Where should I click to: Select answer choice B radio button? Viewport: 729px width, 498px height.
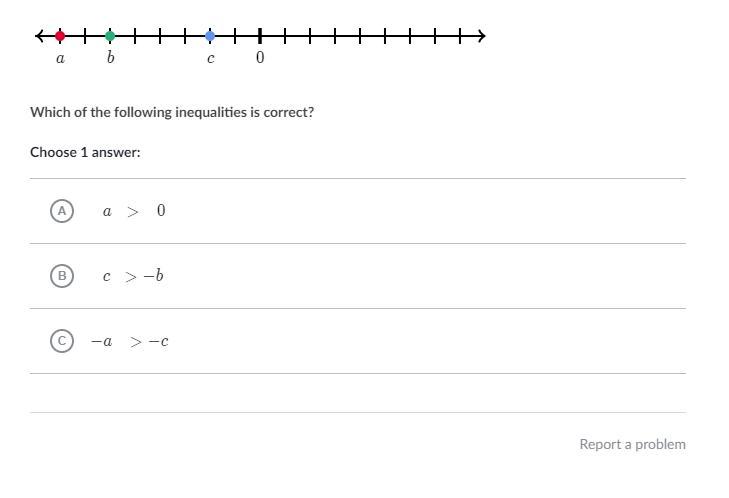pos(62,276)
